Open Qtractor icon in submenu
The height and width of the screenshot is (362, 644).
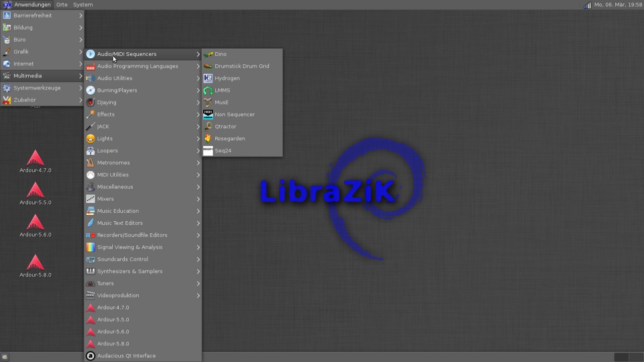(x=208, y=127)
